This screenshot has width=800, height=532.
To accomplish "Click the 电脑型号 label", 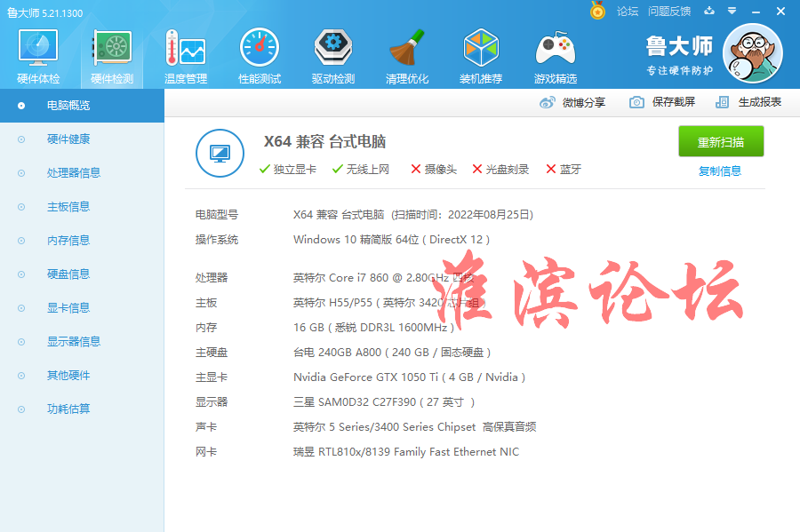I will click(x=216, y=215).
